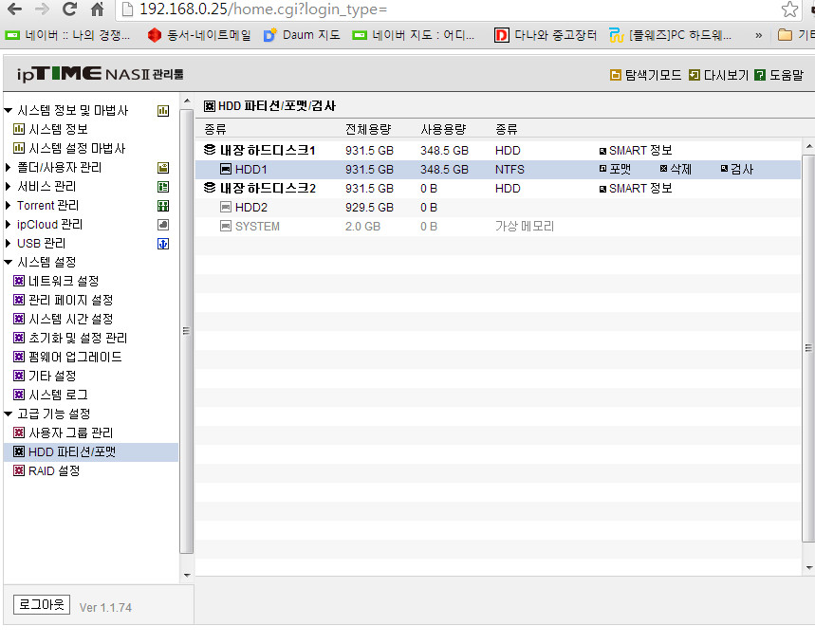This screenshot has width=815, height=644.
Task: Click the 시스템 정보 및 마법사 chart icon
Action: (163, 111)
